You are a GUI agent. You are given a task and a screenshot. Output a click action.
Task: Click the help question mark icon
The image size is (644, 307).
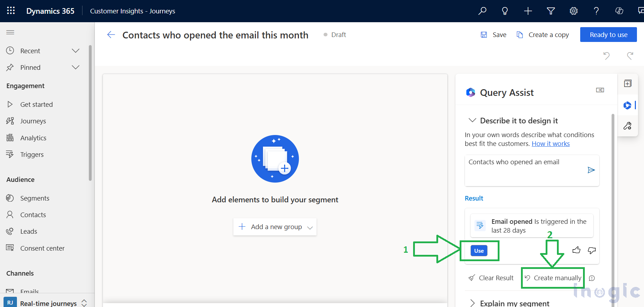pos(596,11)
